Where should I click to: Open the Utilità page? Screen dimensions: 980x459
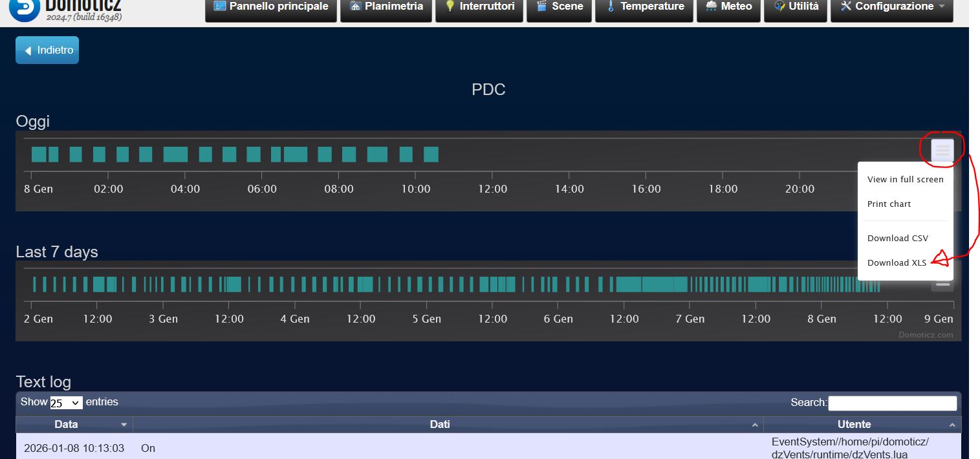click(796, 8)
